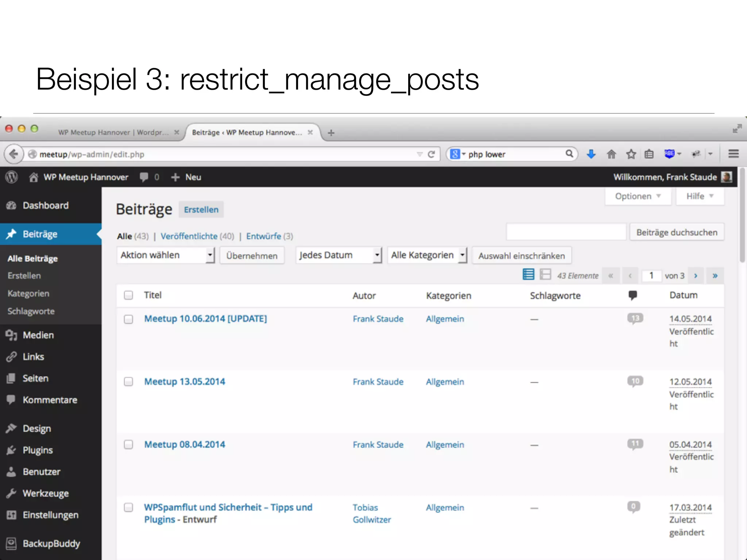Bookmark this page with the star icon
This screenshot has width=747, height=560.
click(x=631, y=154)
